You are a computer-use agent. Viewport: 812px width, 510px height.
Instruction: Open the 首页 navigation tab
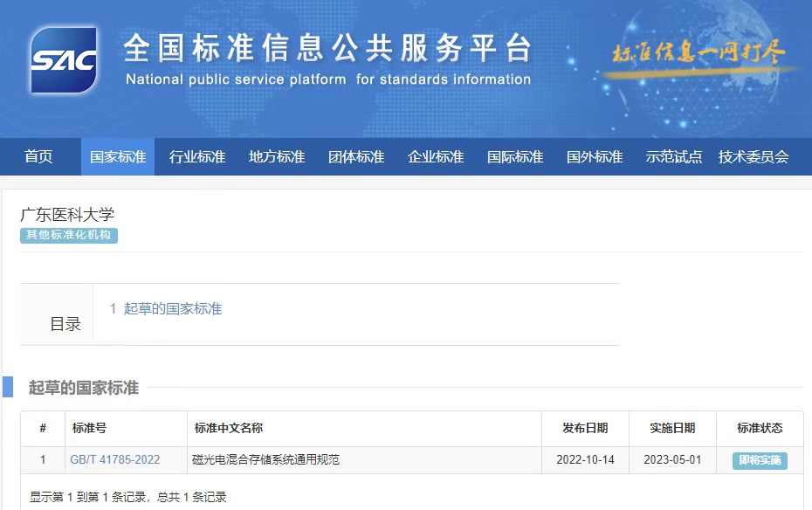tap(38, 156)
